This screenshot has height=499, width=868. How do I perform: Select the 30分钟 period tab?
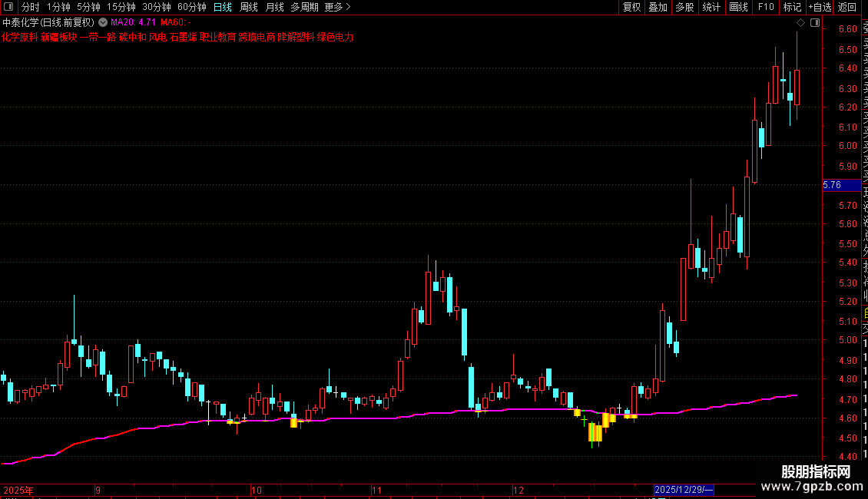pos(157,7)
